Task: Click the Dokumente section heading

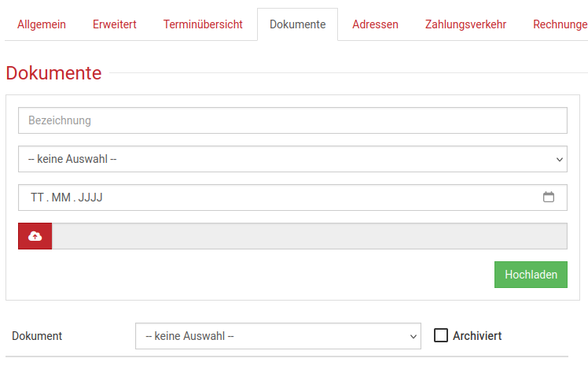Action: coord(53,73)
